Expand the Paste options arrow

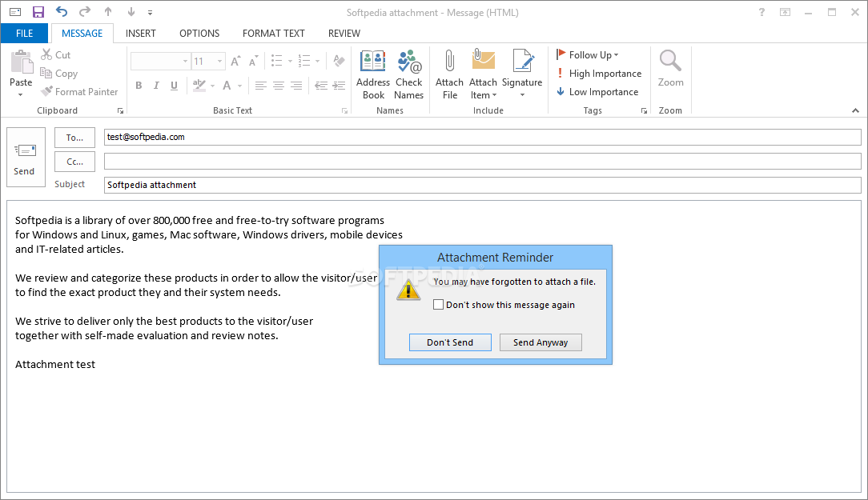[21, 94]
